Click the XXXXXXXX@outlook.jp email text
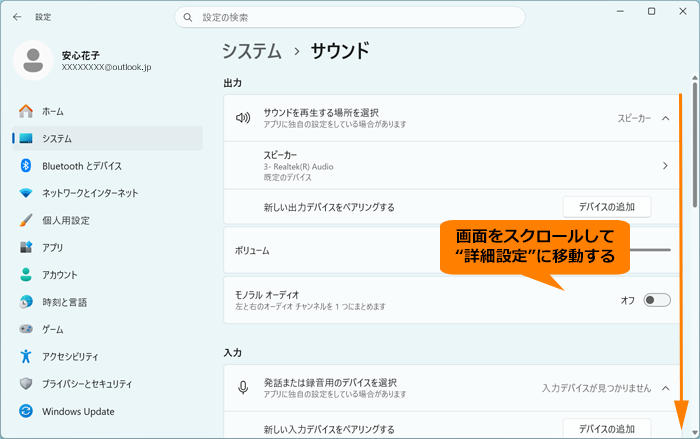The image size is (700, 439). (106, 67)
